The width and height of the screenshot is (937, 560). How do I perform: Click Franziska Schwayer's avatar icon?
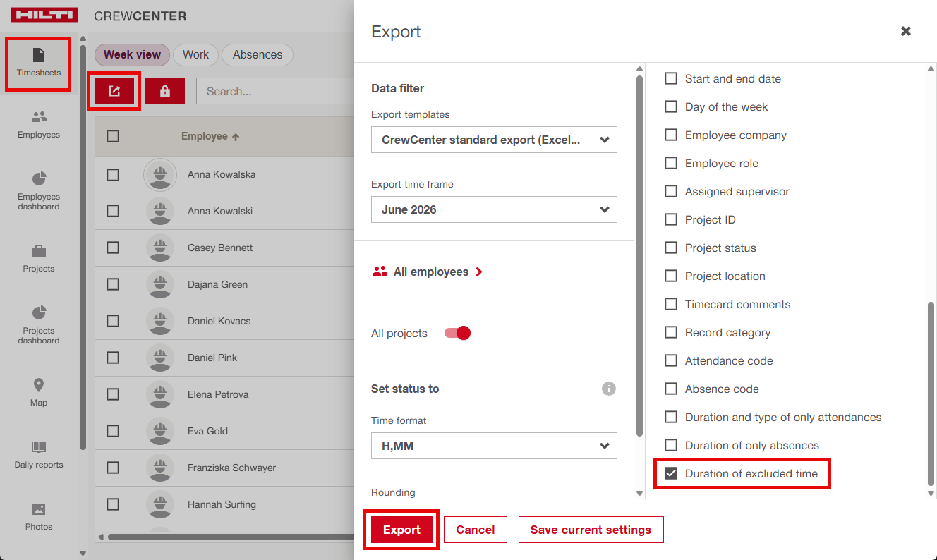(x=160, y=468)
